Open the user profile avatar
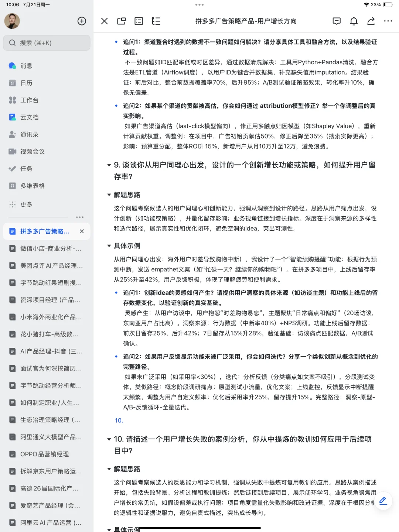The height and width of the screenshot is (532, 399). pyautogui.click(x=12, y=21)
